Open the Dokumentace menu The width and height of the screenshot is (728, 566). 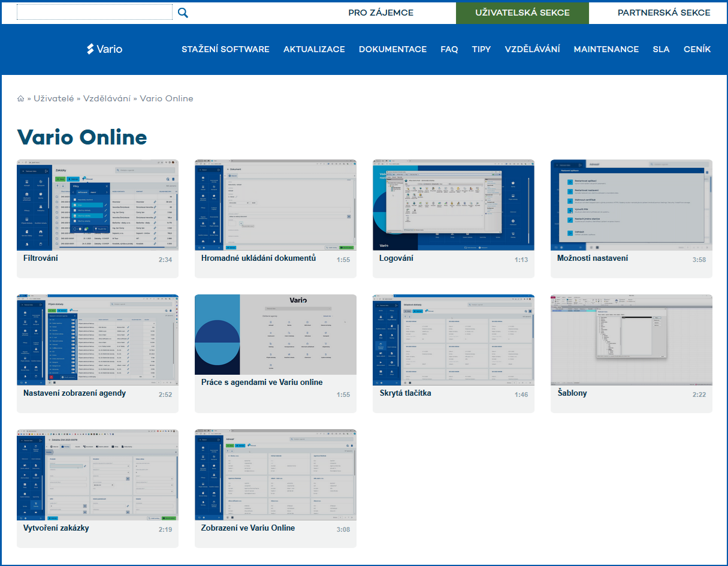tap(392, 49)
